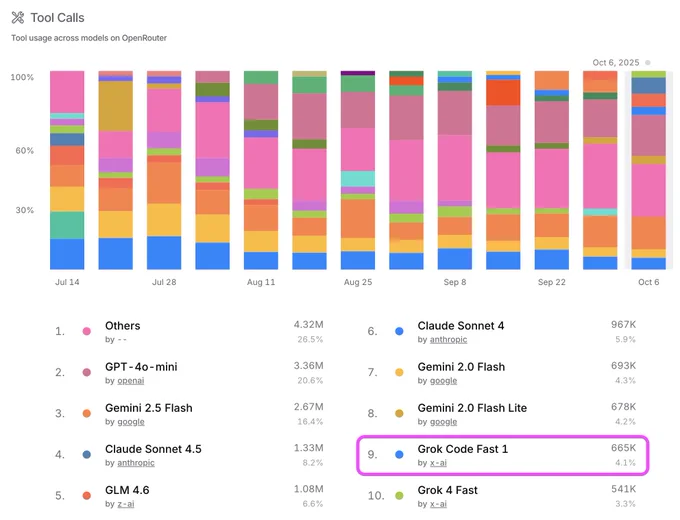Click the 3.36M value for GPT-4o-mini
Viewport: 680px width, 520px height.
pyautogui.click(x=308, y=366)
